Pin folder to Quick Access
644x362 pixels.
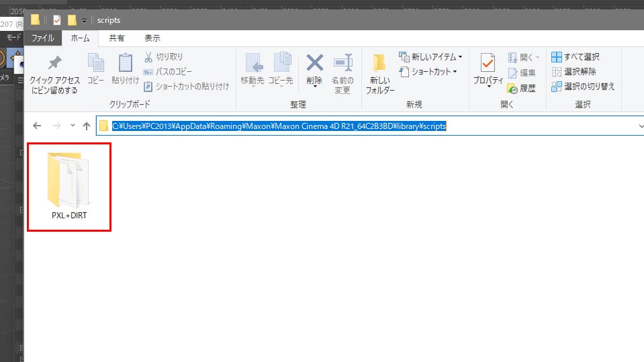(54, 75)
